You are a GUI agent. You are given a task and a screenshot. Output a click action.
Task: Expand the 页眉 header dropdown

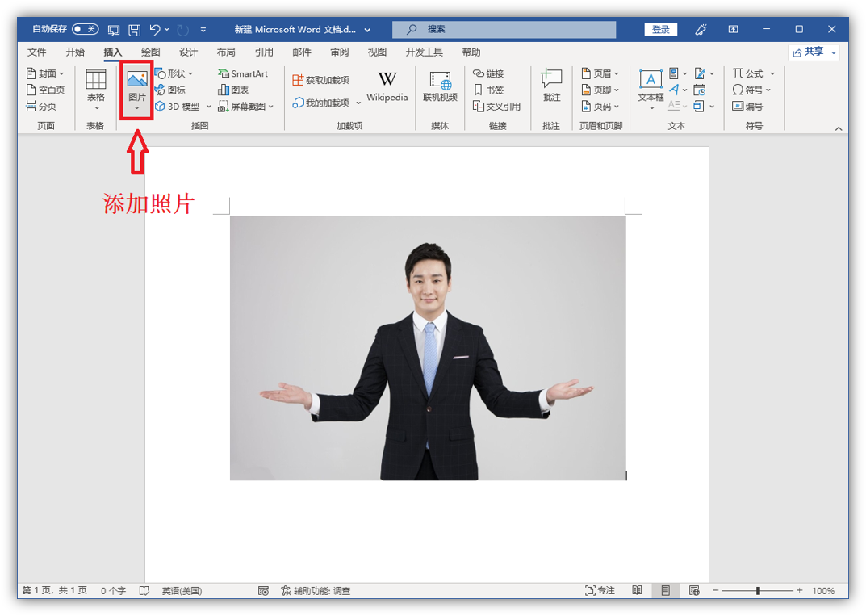pyautogui.click(x=600, y=73)
